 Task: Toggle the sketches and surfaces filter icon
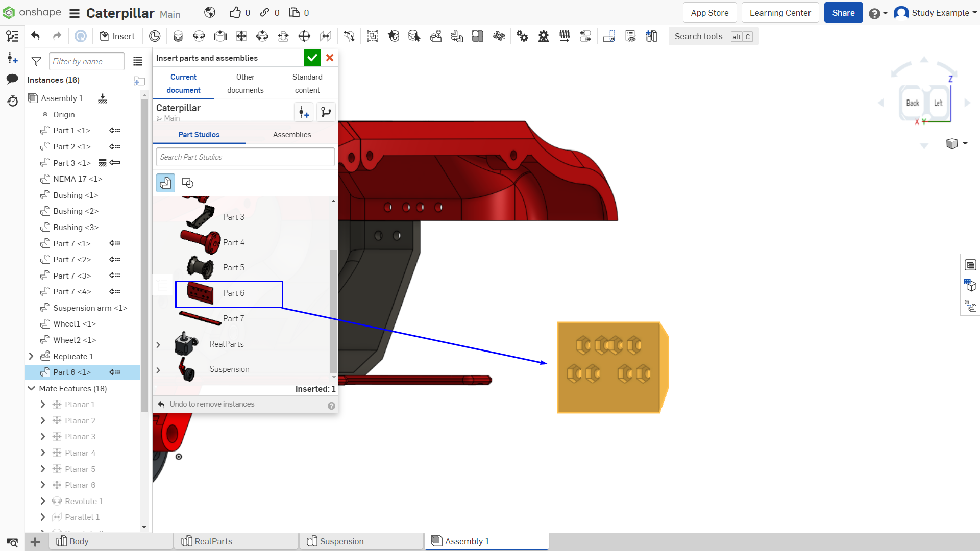[x=188, y=183]
